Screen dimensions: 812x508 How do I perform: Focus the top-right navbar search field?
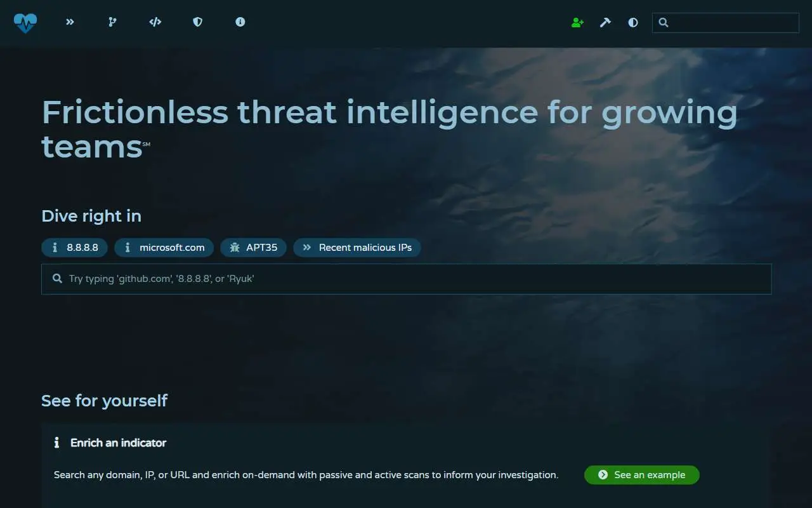pos(726,22)
